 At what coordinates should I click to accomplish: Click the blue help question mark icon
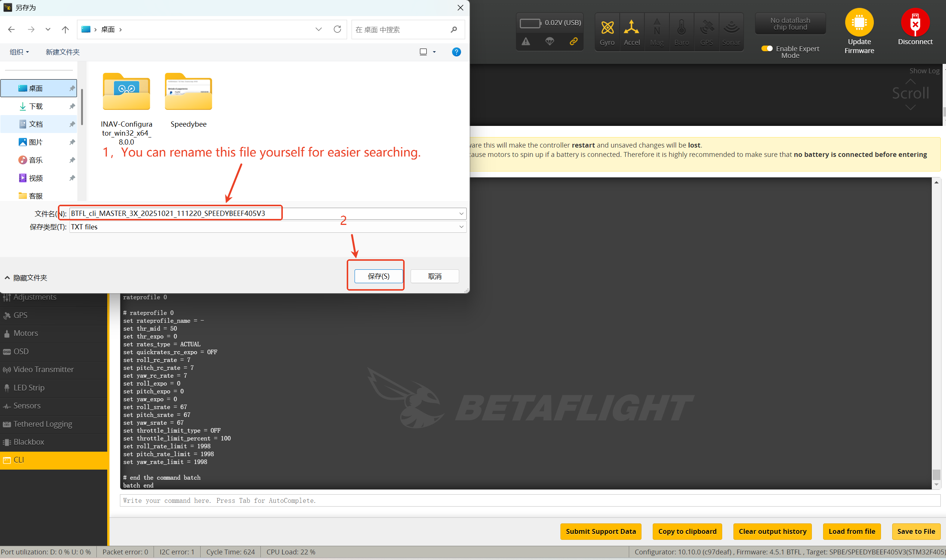(456, 52)
